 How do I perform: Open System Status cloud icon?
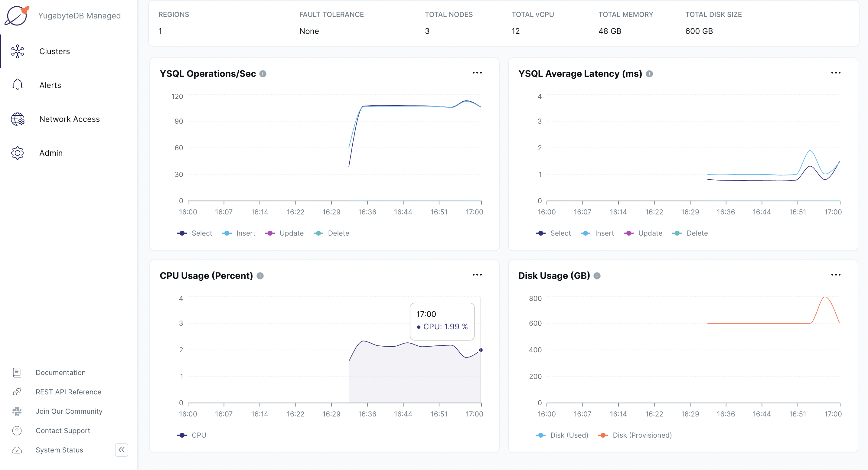point(17,450)
